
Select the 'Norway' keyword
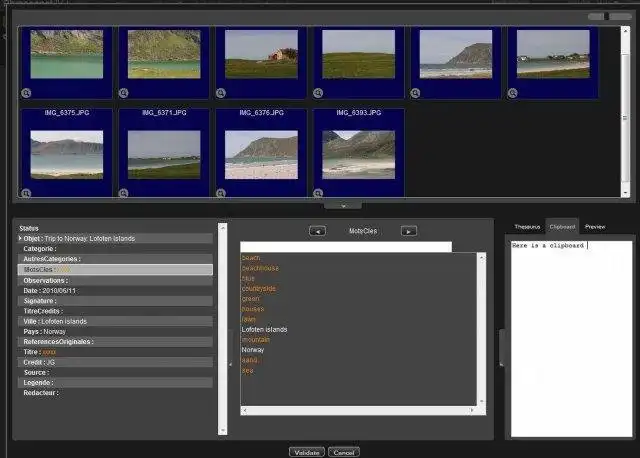[253, 350]
